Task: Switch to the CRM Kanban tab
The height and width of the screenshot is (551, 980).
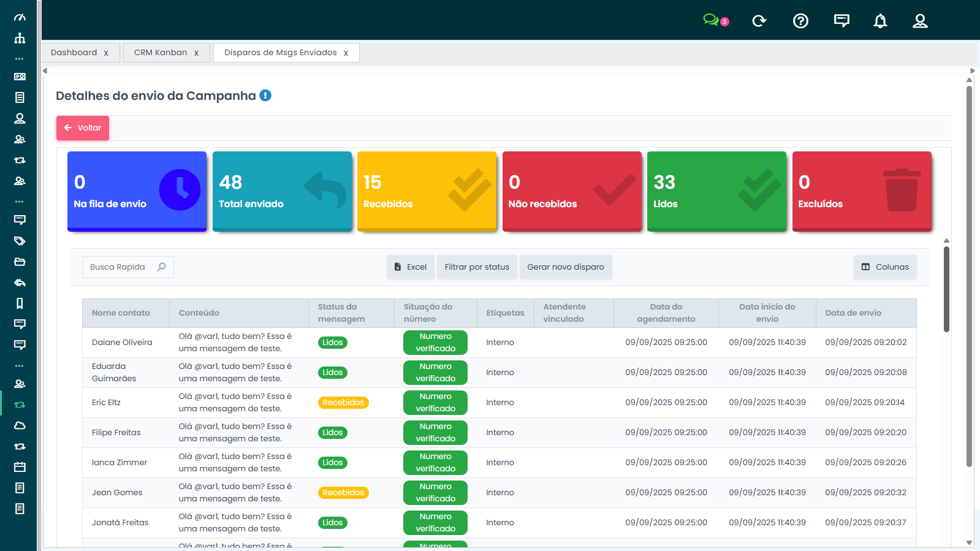Action: (161, 53)
